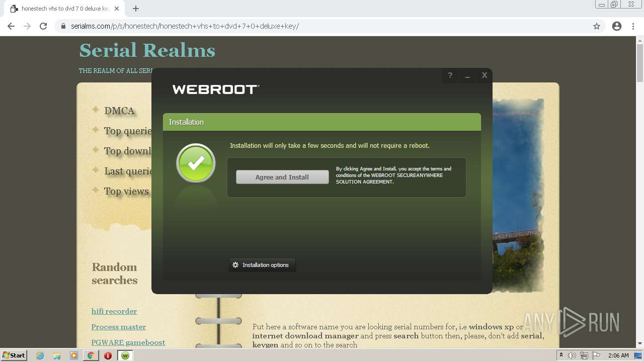Open the red Opera taskbar icon
The width and height of the screenshot is (644, 362).
[108, 355]
